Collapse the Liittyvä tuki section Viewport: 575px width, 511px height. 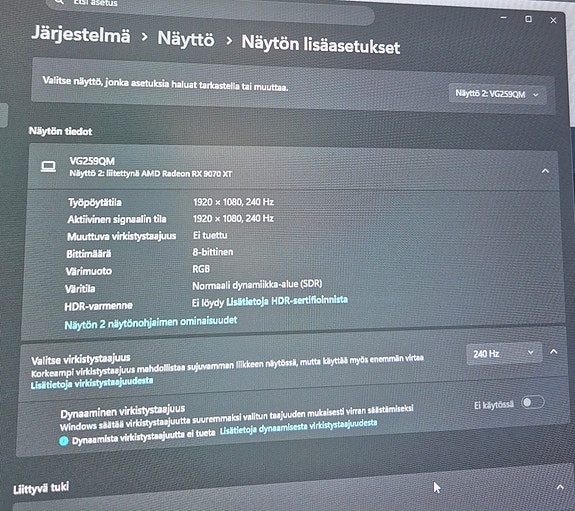coord(560,487)
